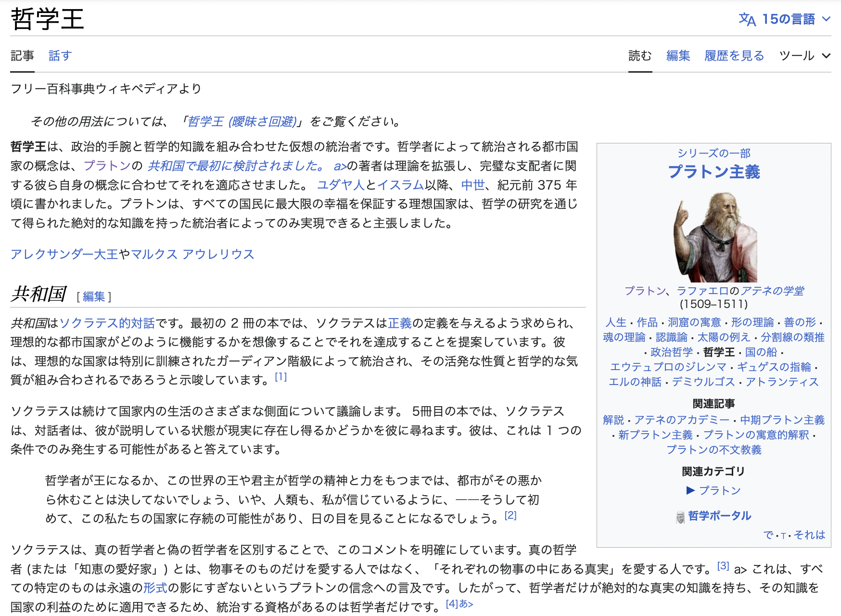Click the それは template edit link

pyautogui.click(x=809, y=535)
